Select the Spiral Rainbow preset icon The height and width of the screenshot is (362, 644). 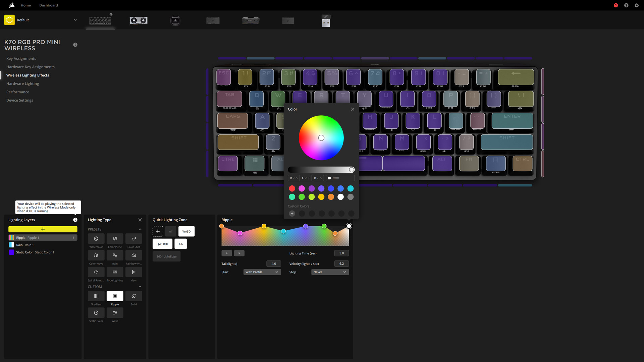click(x=96, y=272)
